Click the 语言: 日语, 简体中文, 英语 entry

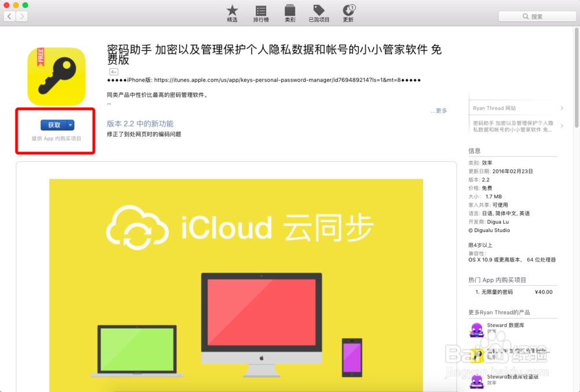pyautogui.click(x=499, y=213)
